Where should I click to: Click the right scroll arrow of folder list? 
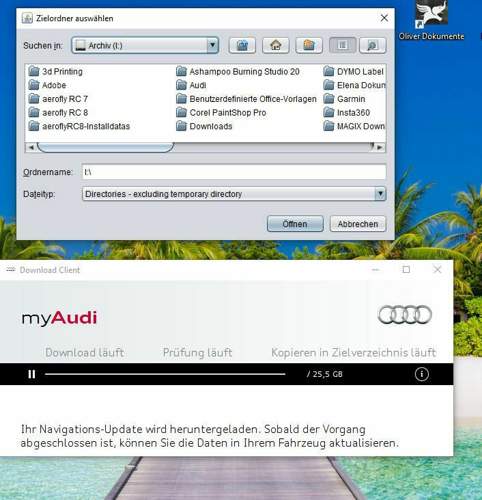(380, 147)
